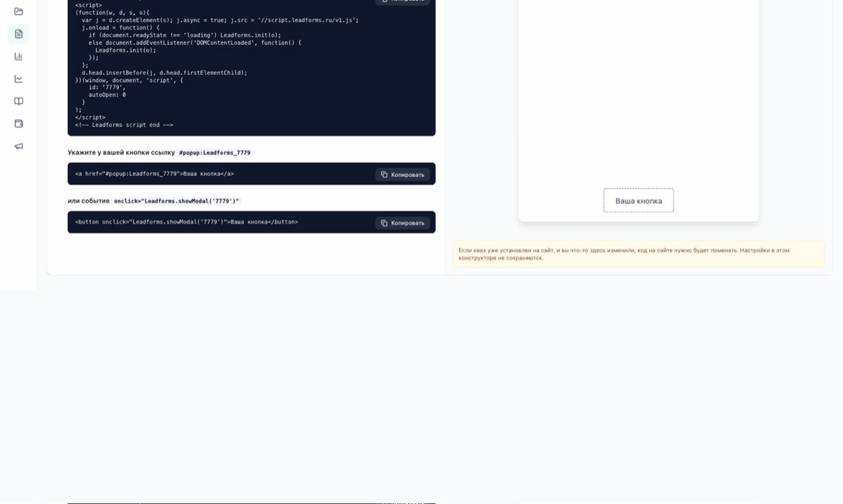The width and height of the screenshot is (843, 504).
Task: Select the highlighted document icon in sidebar
Action: tap(19, 34)
